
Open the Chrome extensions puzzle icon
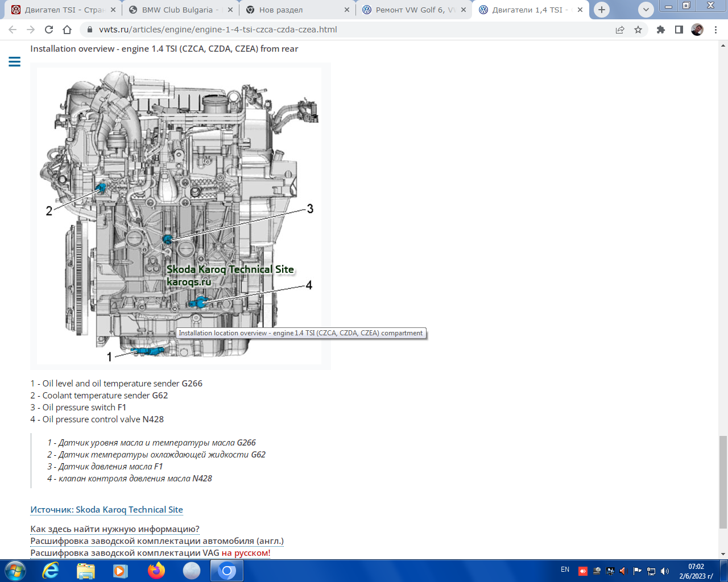660,30
